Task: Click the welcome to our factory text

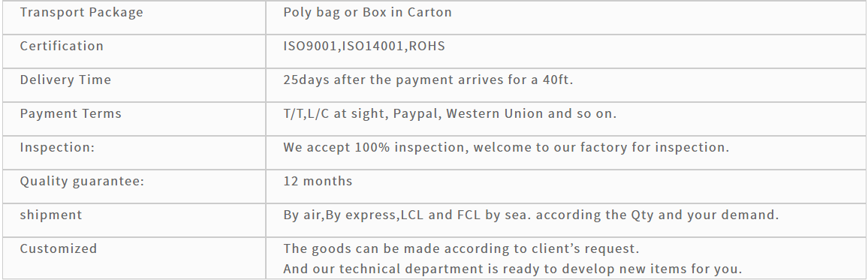Action: (601, 147)
